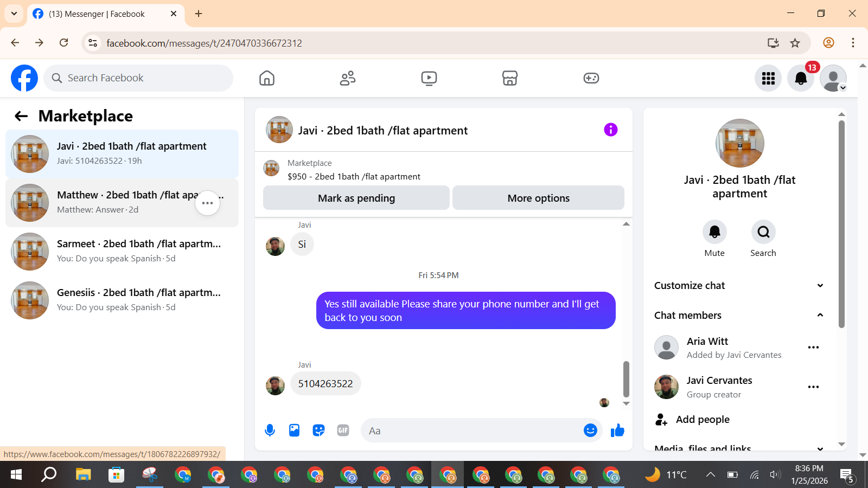Open the $950 2bed 1bath listing link
Screen dimensions: 868x488
pyautogui.click(x=354, y=177)
